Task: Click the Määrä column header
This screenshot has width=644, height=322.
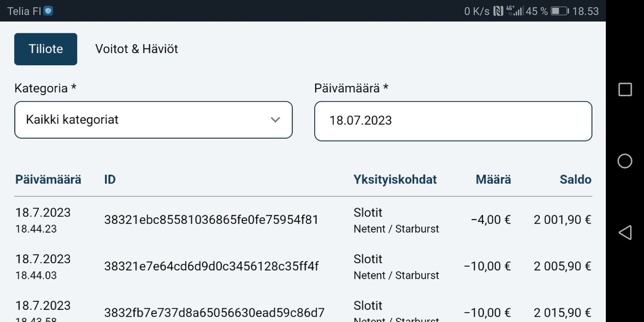Action: pos(493,179)
